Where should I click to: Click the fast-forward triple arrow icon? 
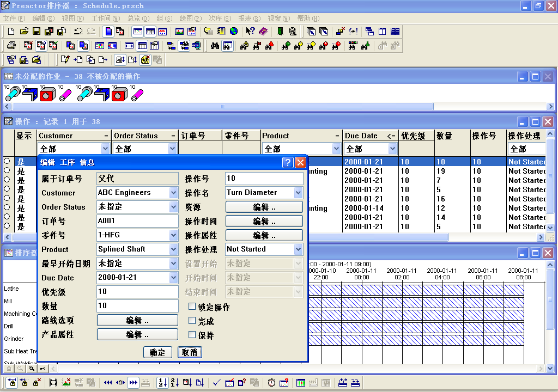(133, 383)
